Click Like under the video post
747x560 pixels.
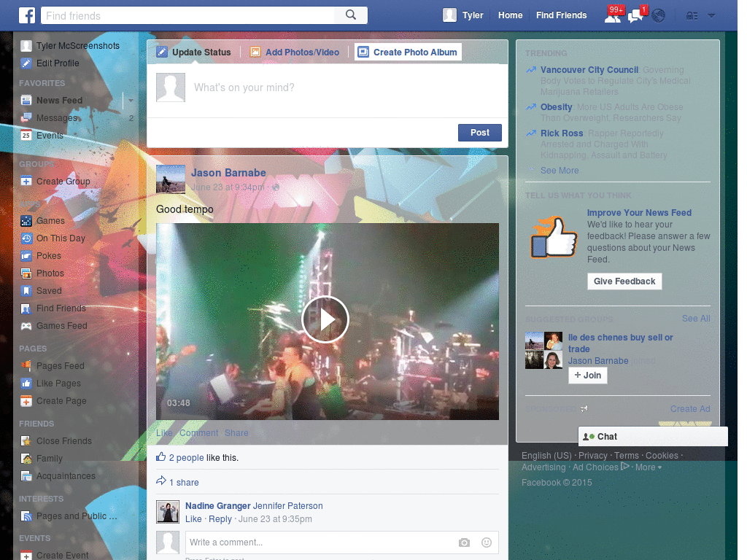164,433
